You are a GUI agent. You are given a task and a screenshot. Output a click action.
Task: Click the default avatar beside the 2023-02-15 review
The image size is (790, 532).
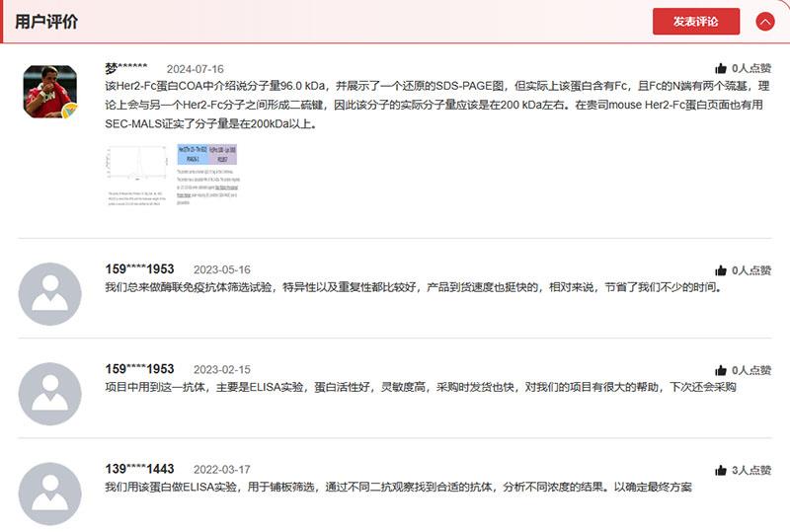coord(49,394)
